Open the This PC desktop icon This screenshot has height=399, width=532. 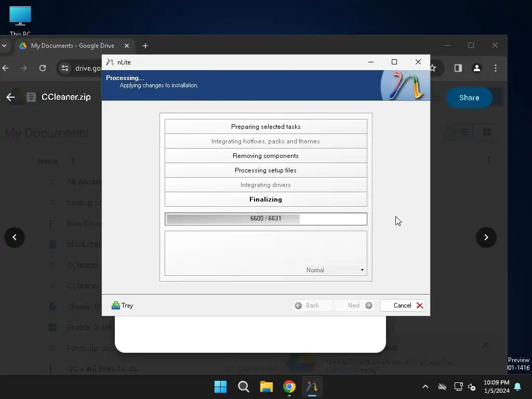coord(20,20)
